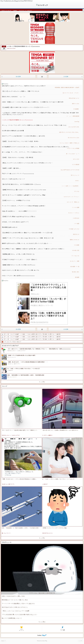
Task: Click the home icon in the top article navigation
Action: [42, 76]
